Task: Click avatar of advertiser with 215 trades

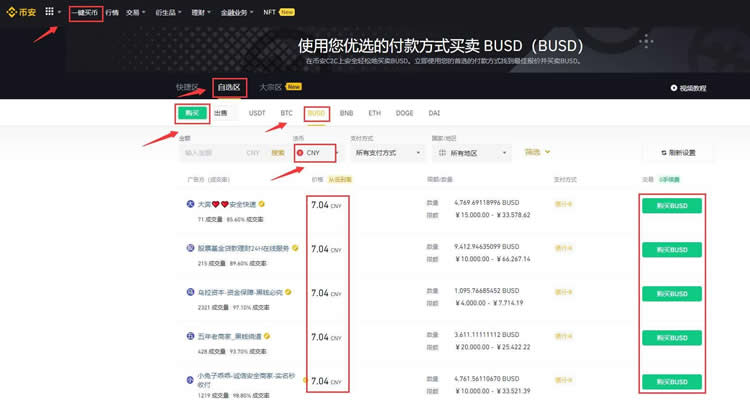Action: (x=190, y=248)
